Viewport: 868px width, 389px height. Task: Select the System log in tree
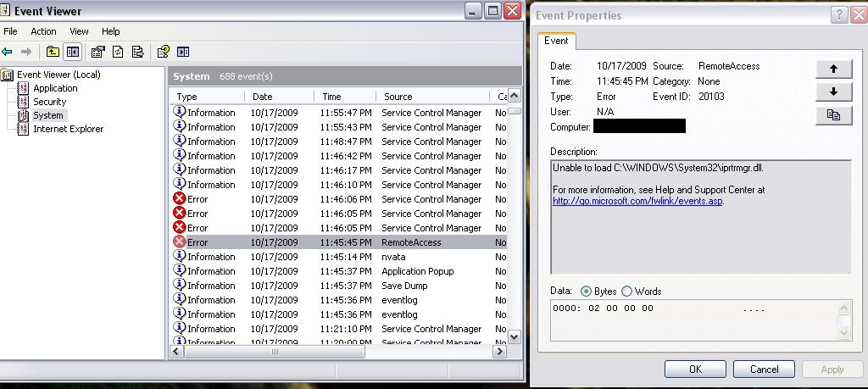point(47,115)
